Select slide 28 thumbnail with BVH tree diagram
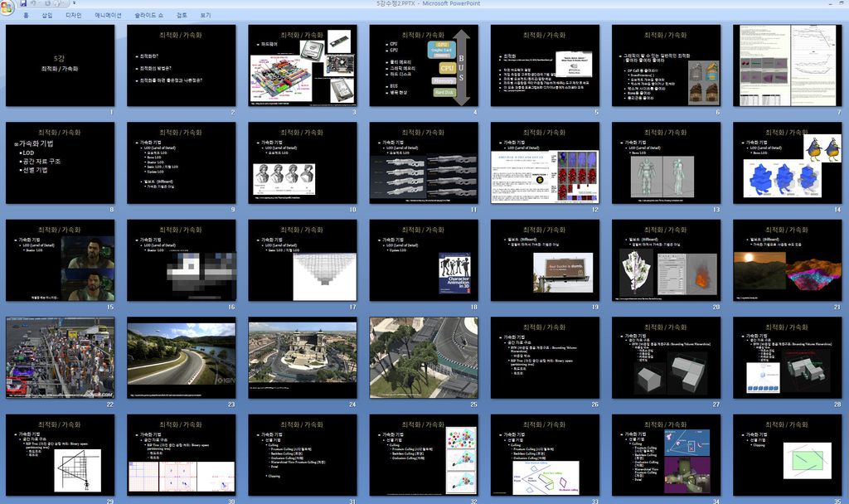 [788, 358]
